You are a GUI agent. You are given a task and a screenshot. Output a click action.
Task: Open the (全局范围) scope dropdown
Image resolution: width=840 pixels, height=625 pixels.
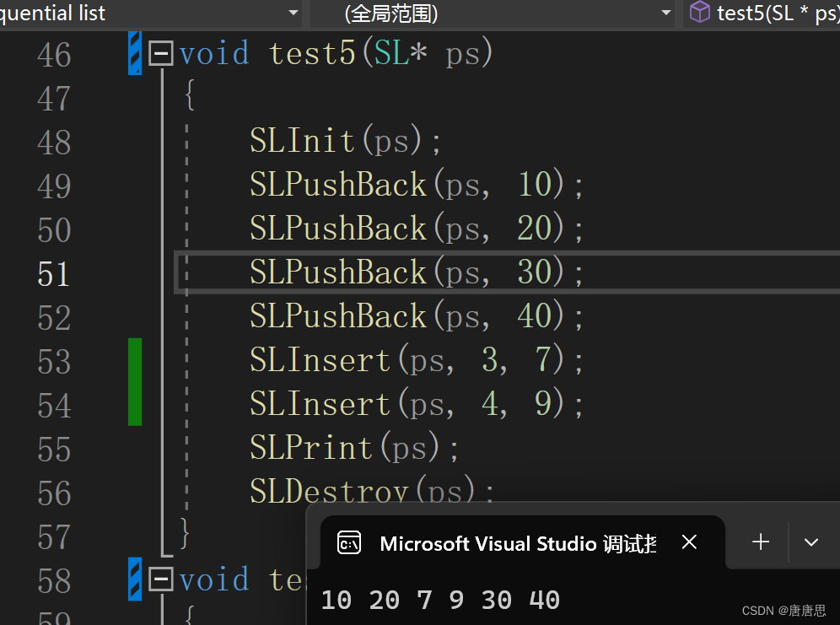[489, 13]
